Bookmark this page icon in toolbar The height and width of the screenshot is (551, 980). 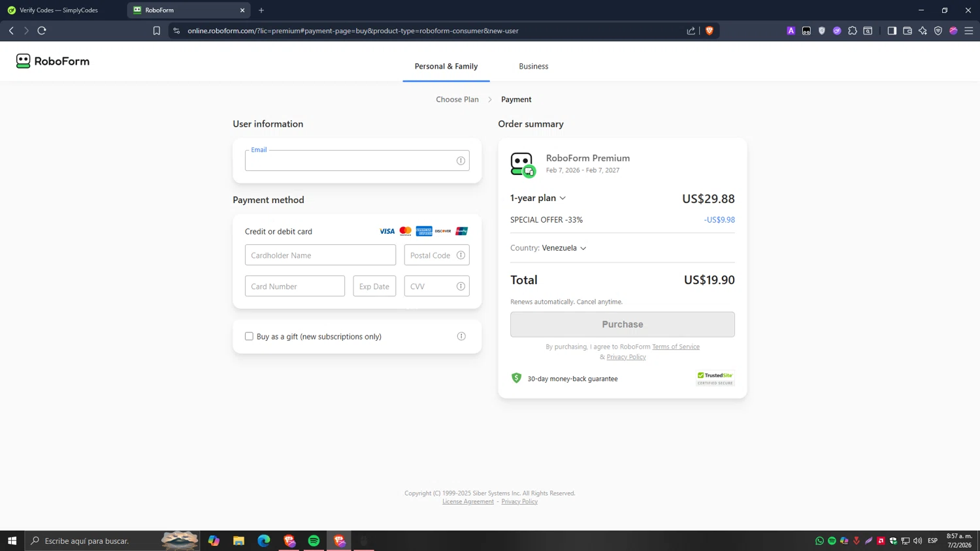click(157, 31)
